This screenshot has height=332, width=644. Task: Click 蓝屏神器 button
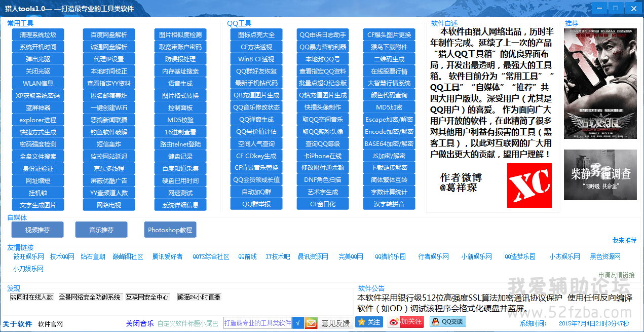[38, 108]
